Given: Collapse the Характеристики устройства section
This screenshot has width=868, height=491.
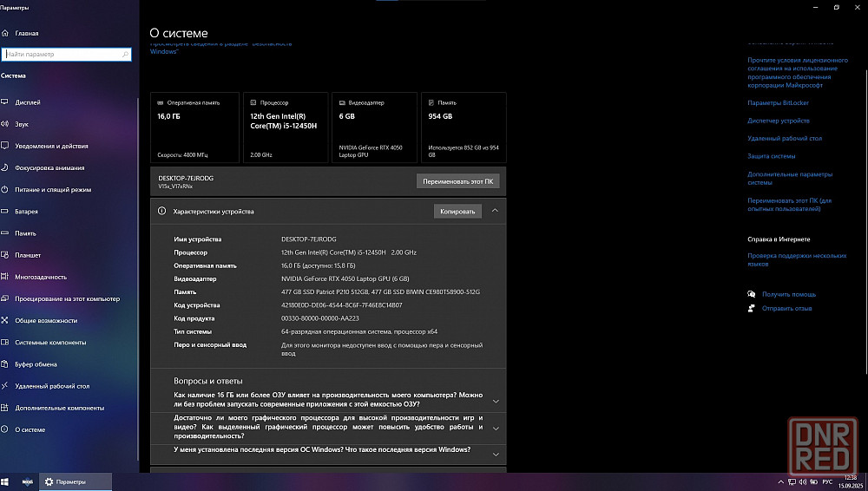Looking at the screenshot, I should pyautogui.click(x=495, y=211).
